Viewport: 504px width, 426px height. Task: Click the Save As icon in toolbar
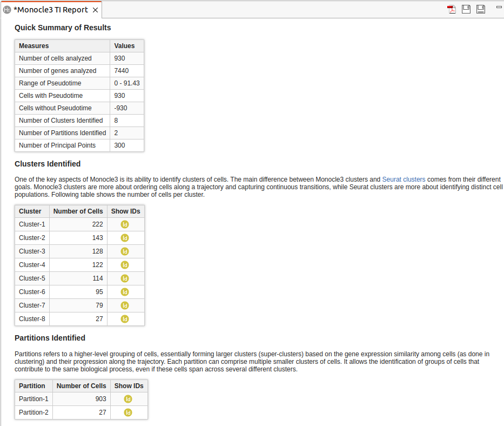click(x=480, y=9)
